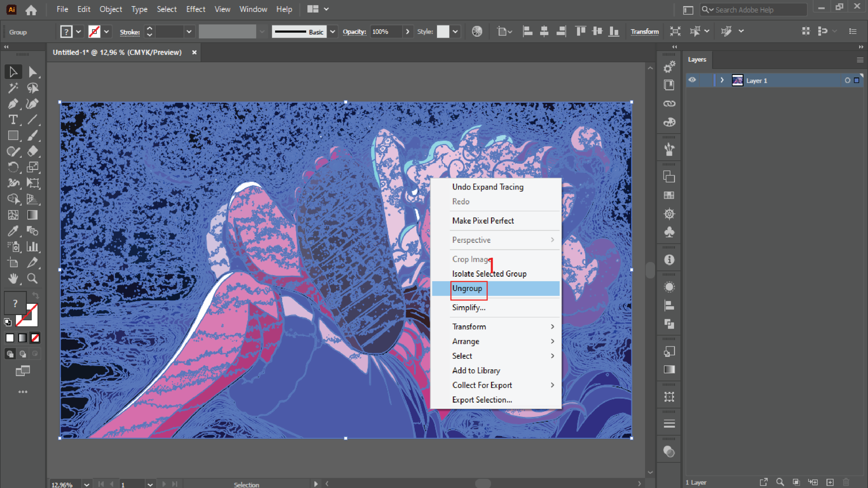Select the Zoom tool

33,278
